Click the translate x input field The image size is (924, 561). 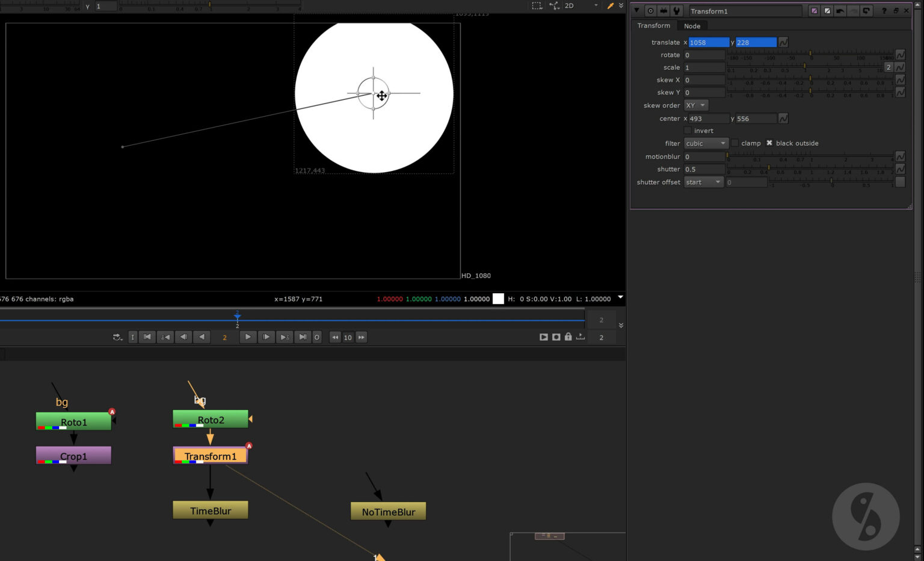pos(707,42)
